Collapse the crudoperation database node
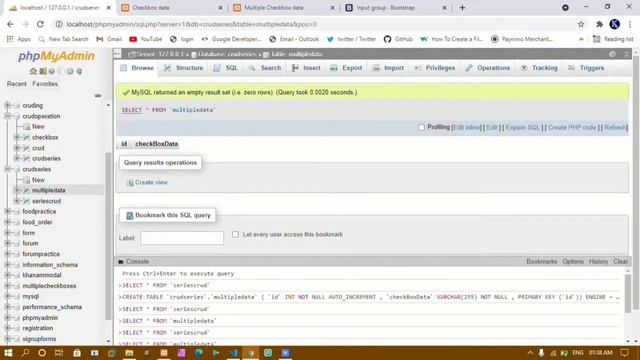The image size is (640, 360). (7, 116)
